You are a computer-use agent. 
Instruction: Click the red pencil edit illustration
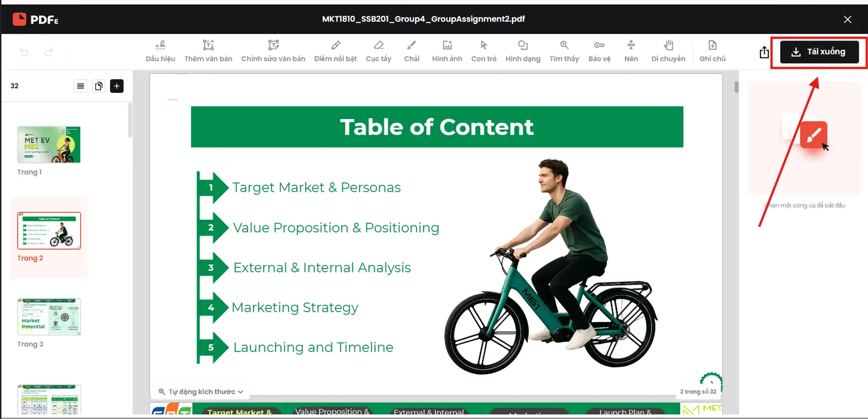click(x=813, y=135)
